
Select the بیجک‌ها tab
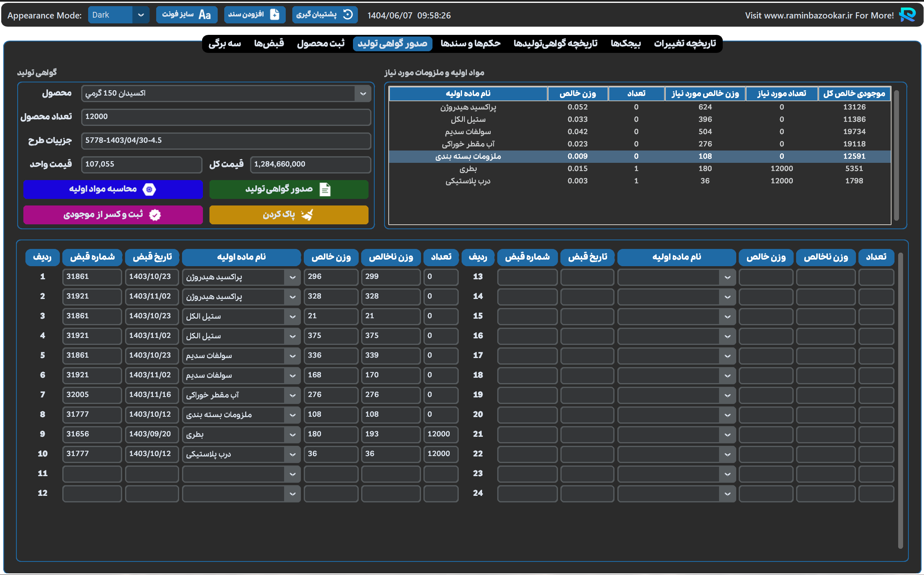point(626,43)
